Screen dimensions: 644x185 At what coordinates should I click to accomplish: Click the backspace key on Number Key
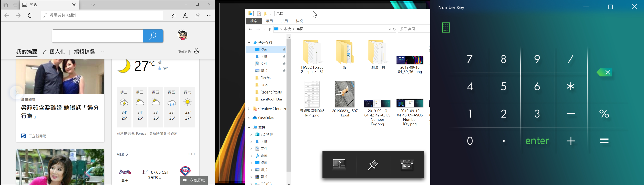[605, 73]
